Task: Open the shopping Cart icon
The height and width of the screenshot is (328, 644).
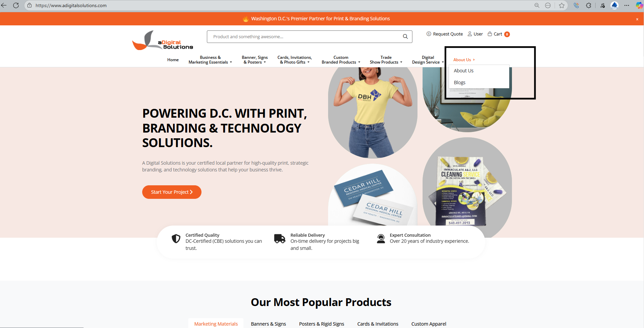Action: coord(490,34)
